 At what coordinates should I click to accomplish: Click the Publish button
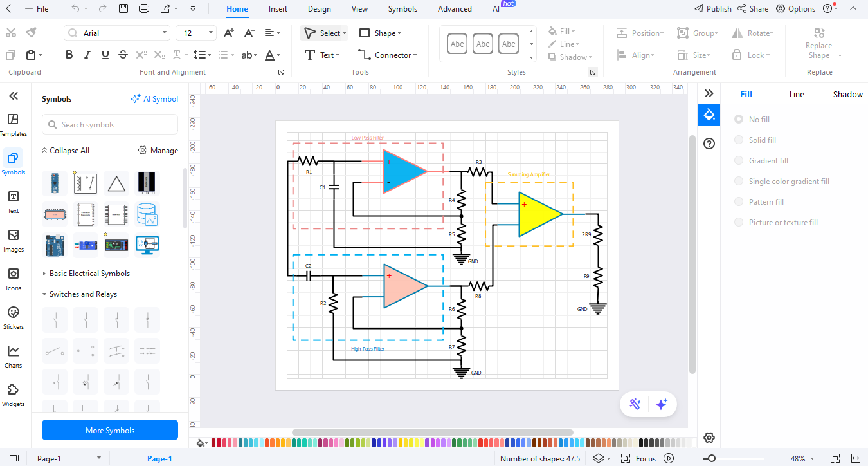point(713,9)
